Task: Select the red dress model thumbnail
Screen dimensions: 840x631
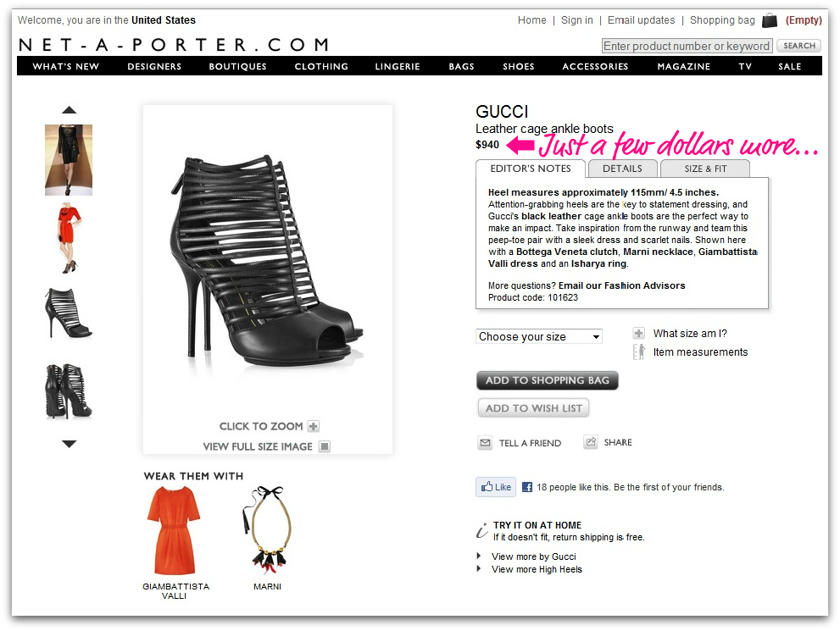Action: point(68,239)
